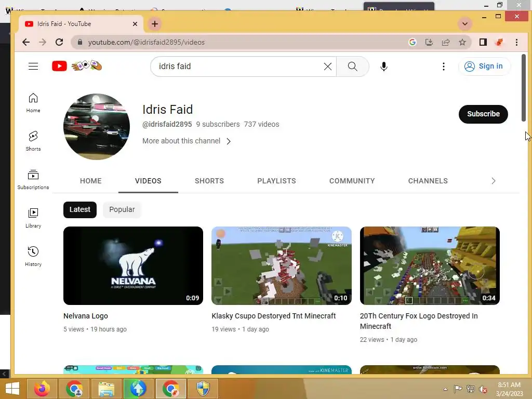Switch to the SHORTS channel tab
532x399 pixels.
click(x=209, y=181)
